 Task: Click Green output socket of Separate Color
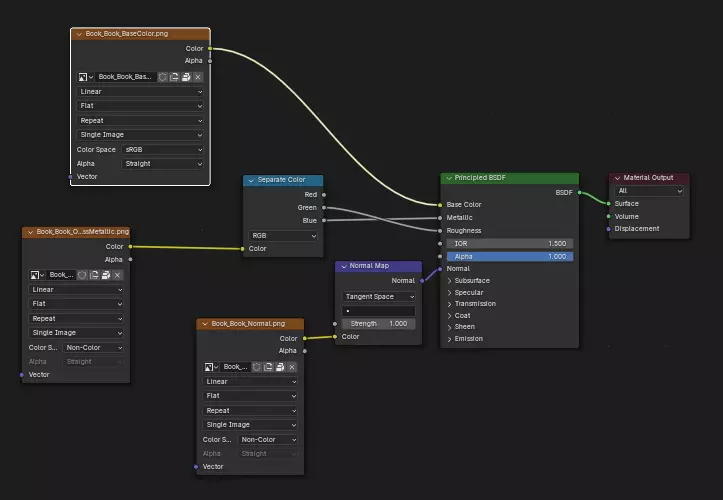(x=324, y=208)
